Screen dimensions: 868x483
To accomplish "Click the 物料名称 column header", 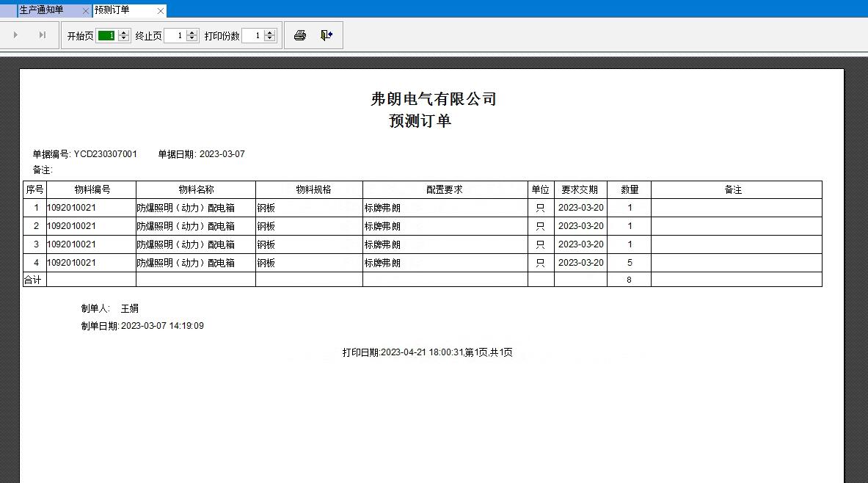I will [x=196, y=189].
